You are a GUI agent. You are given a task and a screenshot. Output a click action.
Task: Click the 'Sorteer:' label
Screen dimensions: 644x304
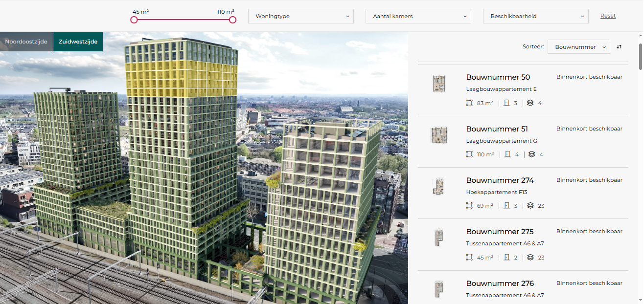pos(533,47)
